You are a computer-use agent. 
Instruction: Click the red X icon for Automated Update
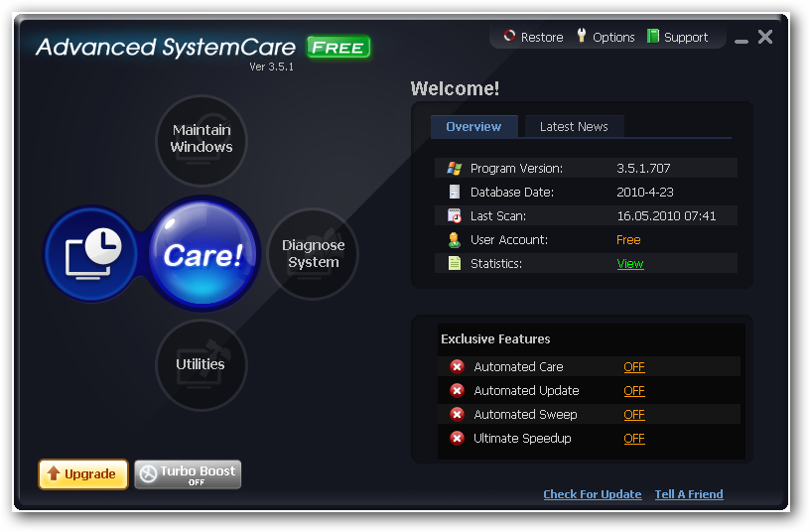pyautogui.click(x=457, y=390)
